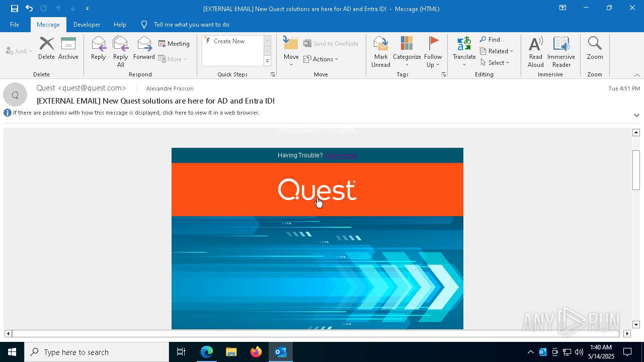The image size is (644, 362).
Task: Click the Quest logo banner
Action: coord(317,190)
